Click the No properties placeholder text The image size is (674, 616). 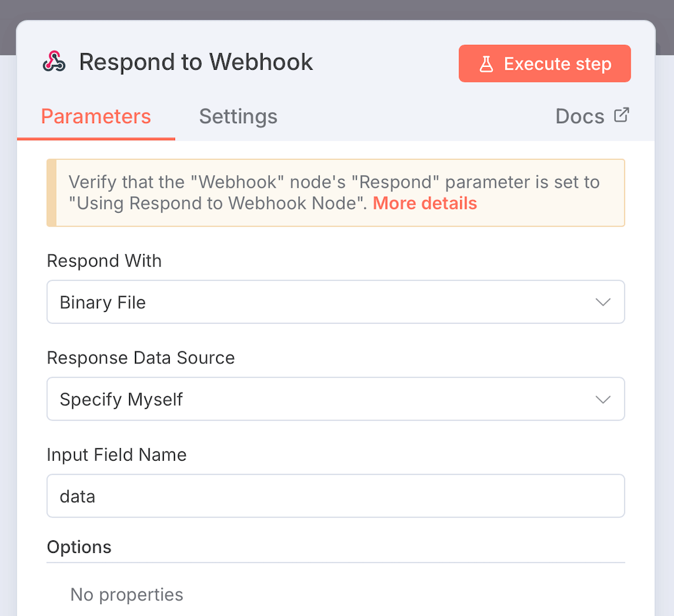point(126,594)
